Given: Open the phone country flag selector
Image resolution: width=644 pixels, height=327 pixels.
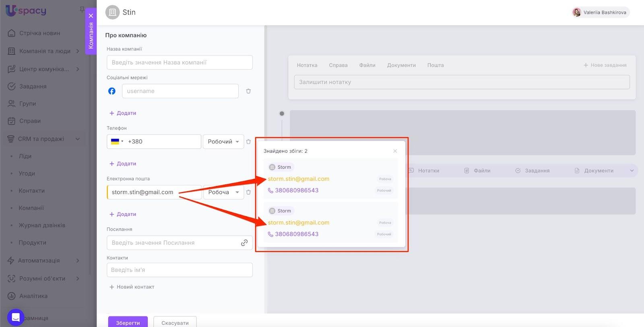Looking at the screenshot, I should 117,142.
